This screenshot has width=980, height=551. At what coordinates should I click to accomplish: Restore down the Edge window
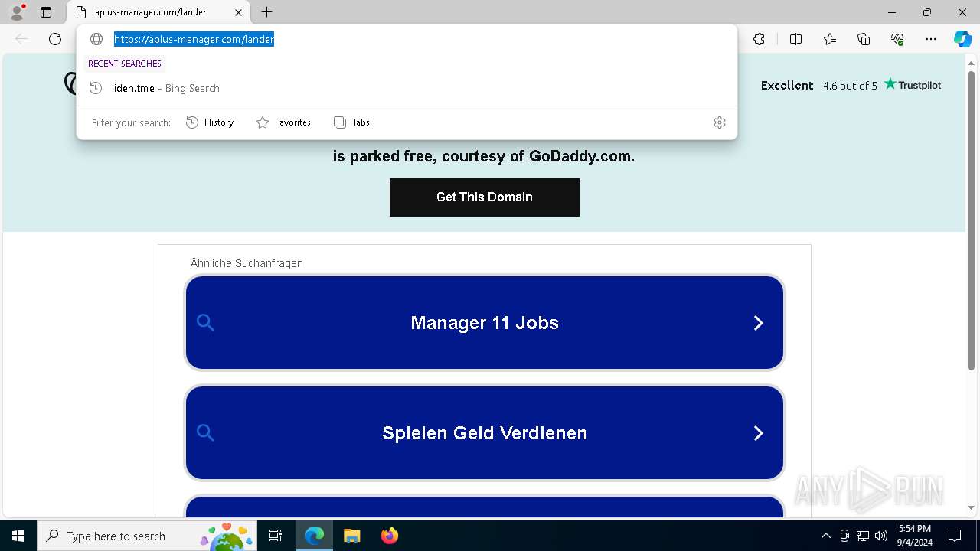[927, 12]
